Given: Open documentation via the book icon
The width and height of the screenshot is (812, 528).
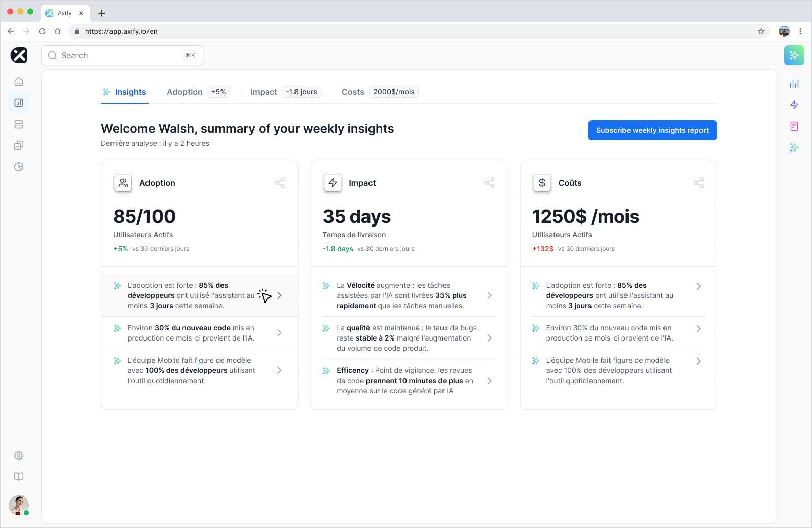Looking at the screenshot, I should [19, 476].
